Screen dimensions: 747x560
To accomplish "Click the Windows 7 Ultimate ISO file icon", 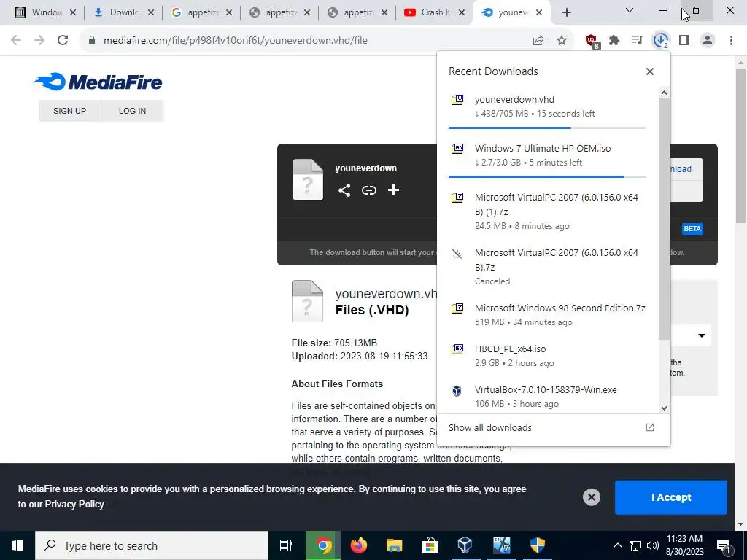I will point(457,149).
